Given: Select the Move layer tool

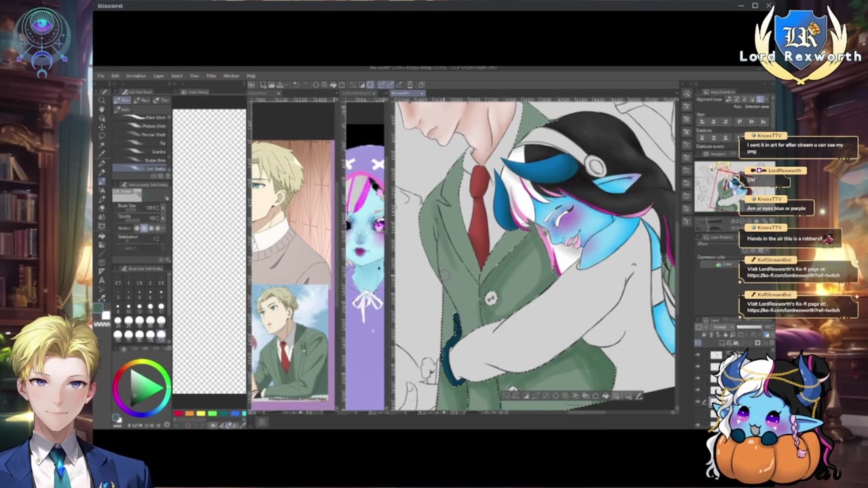Looking at the screenshot, I should pos(102,127).
